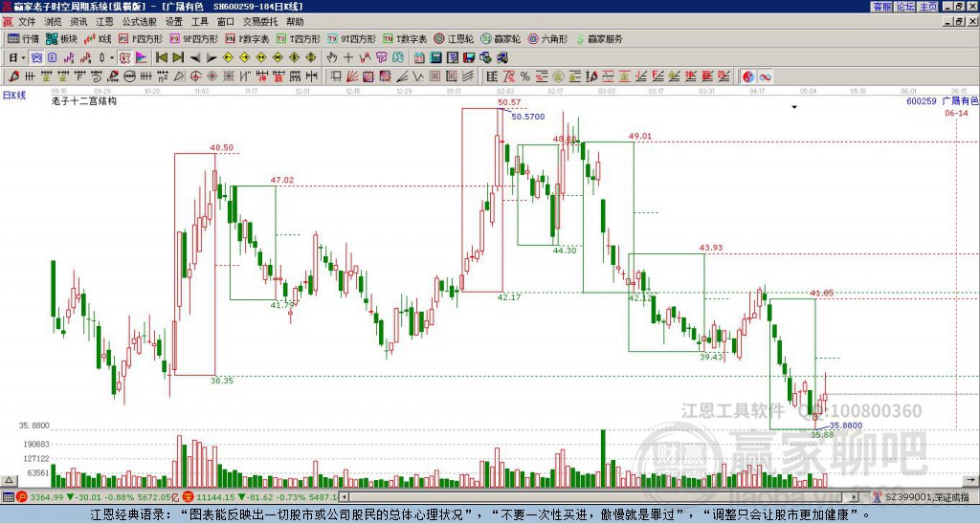
Task: Expand the black triangle above chart
Action: 793,108
